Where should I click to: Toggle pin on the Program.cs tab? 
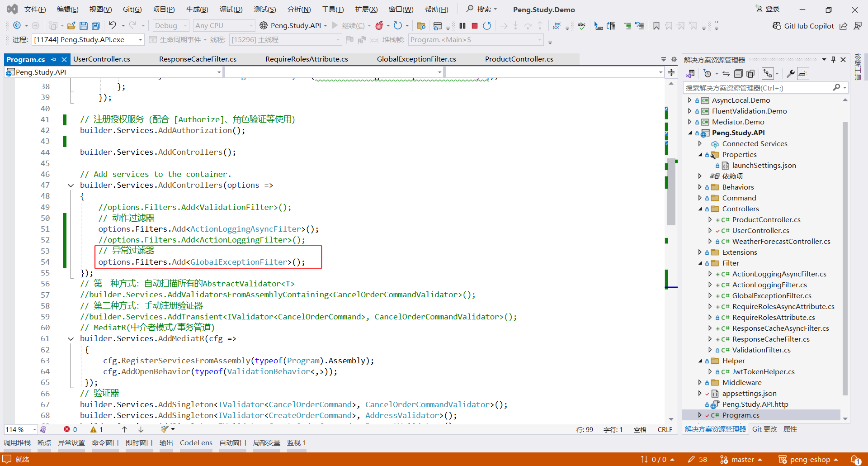pyautogui.click(x=54, y=59)
